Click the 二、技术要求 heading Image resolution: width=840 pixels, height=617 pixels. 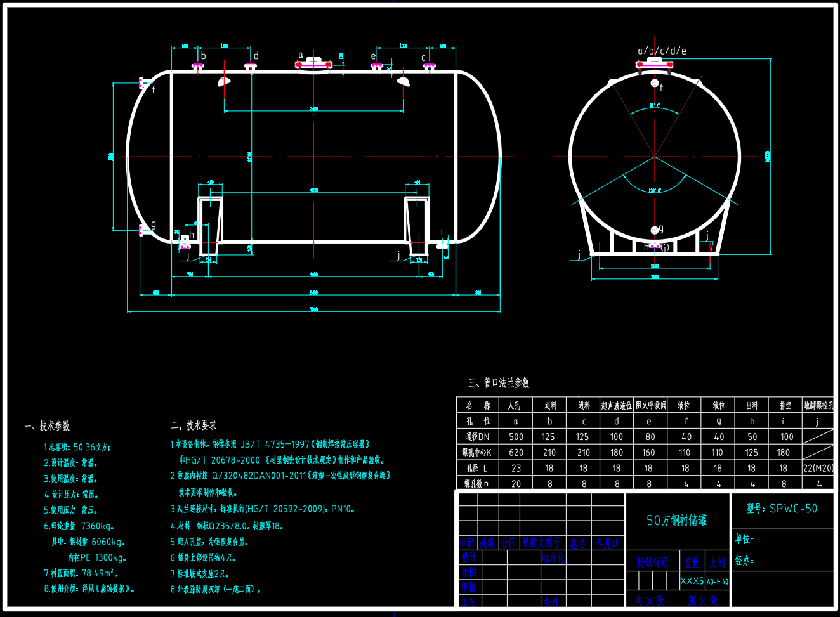pos(194,425)
